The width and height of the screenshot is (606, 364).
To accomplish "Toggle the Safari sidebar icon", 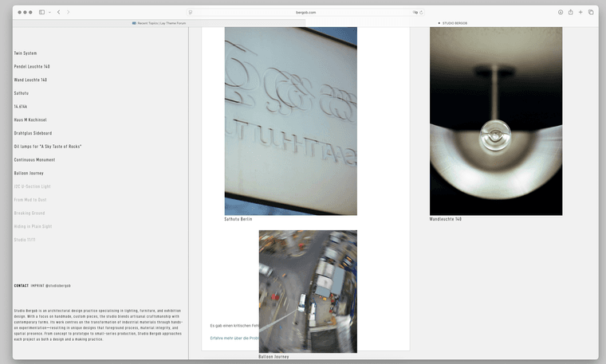I will [x=41, y=13].
